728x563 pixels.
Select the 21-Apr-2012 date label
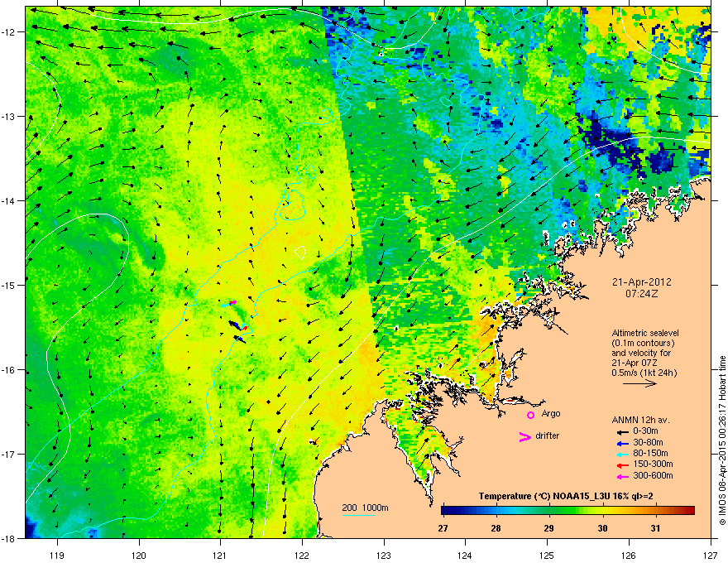tap(641, 282)
